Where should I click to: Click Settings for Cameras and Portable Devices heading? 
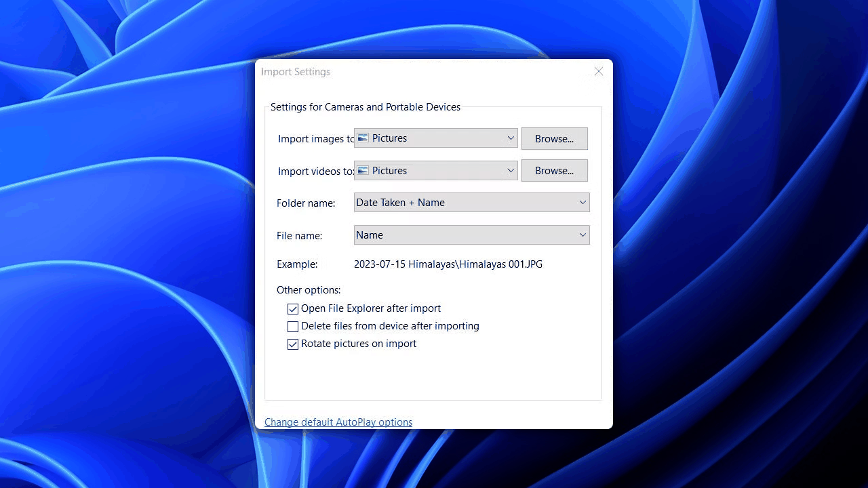coord(366,107)
